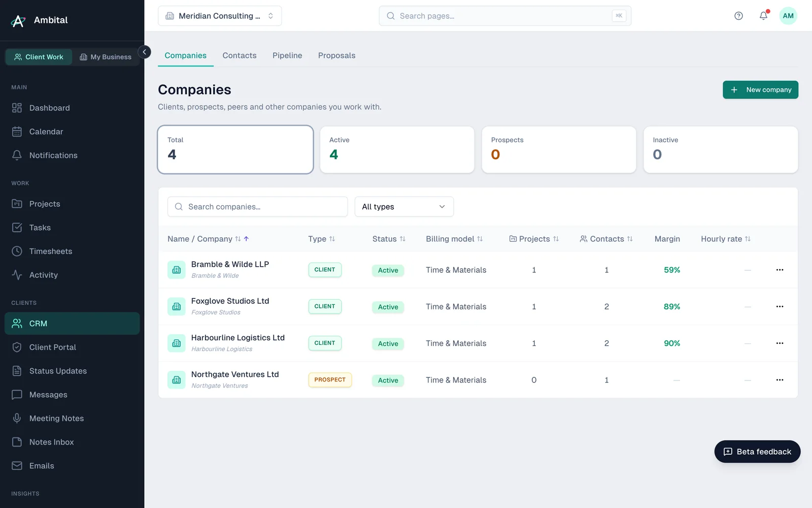The width and height of the screenshot is (812, 508).
Task: Open the AM user avatar menu
Action: [788, 16]
